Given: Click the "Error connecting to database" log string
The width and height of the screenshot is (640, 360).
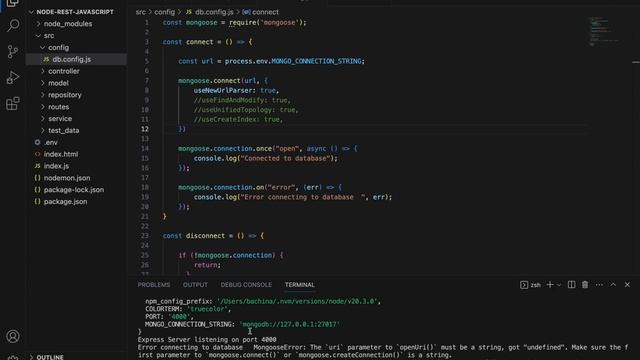Looking at the screenshot, I should pyautogui.click(x=305, y=197).
